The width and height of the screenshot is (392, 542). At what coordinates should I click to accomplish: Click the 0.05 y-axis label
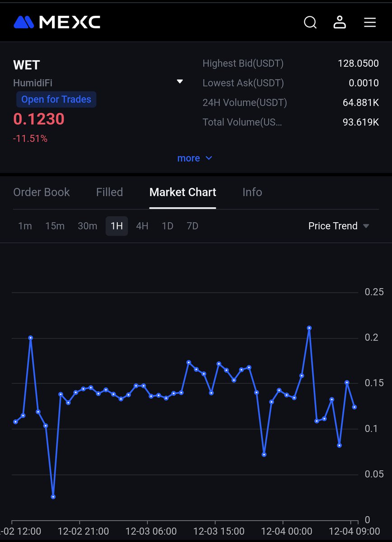(374, 474)
